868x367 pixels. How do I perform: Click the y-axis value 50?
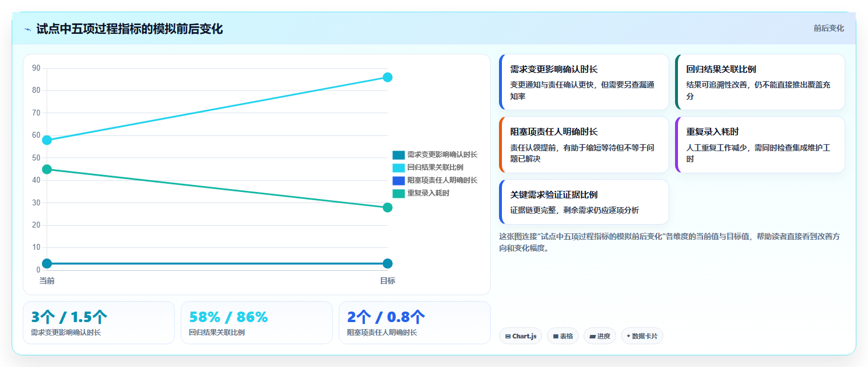[x=36, y=158]
